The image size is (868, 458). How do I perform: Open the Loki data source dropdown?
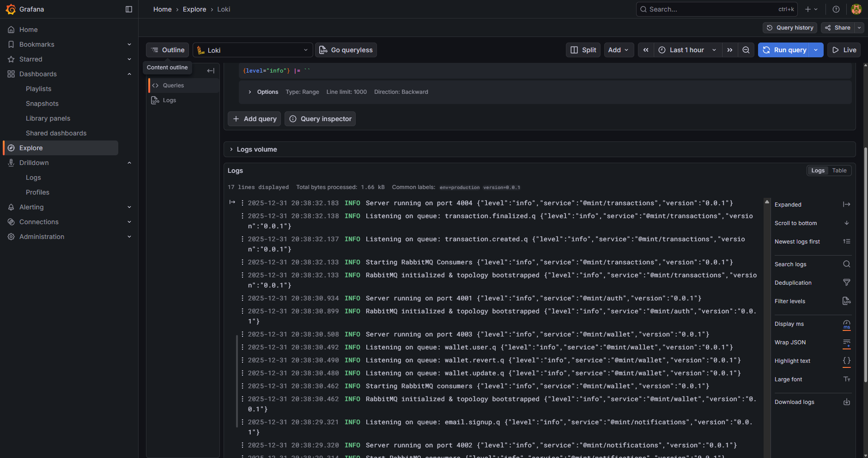tap(253, 50)
